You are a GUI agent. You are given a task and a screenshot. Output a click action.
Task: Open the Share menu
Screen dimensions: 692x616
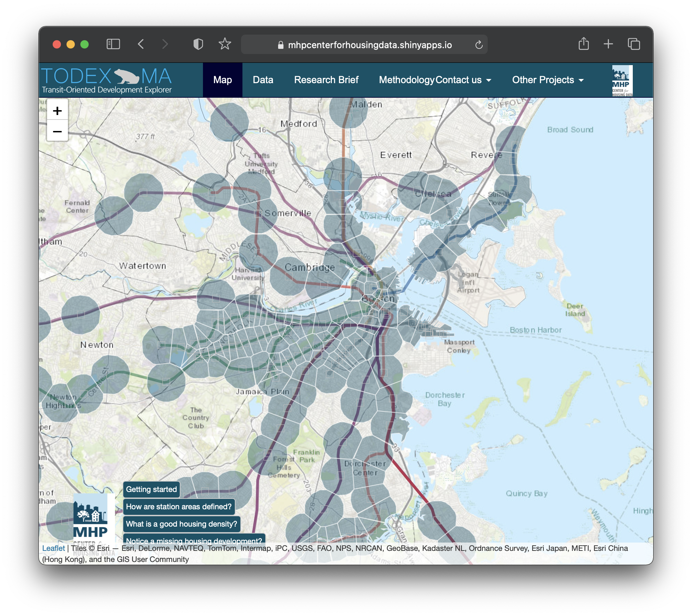584,44
